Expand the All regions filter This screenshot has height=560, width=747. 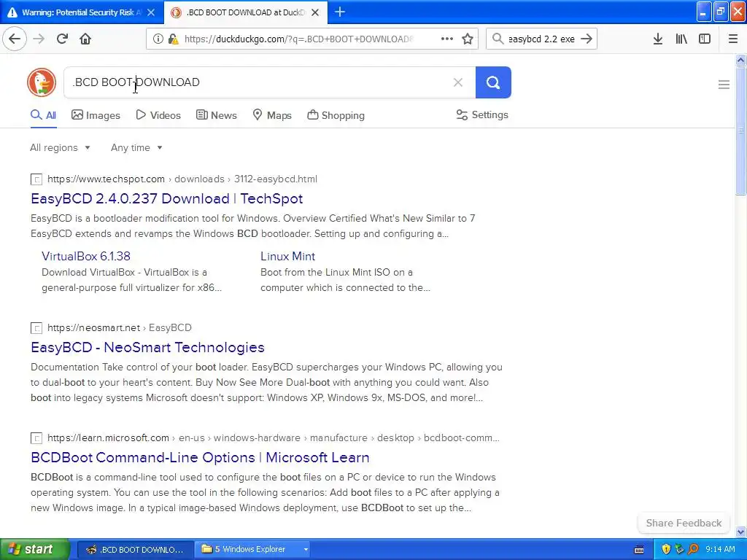coord(60,147)
